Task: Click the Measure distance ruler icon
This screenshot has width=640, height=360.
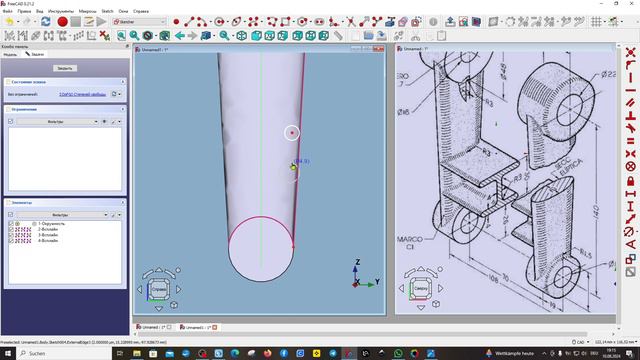Action: point(338,36)
